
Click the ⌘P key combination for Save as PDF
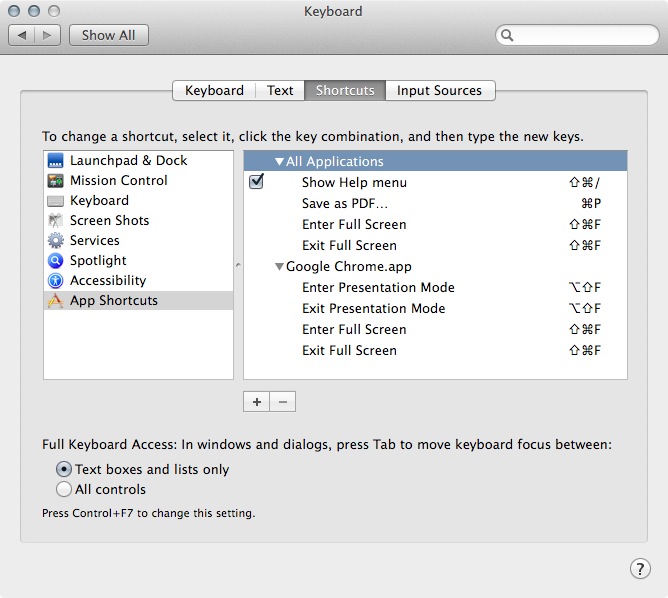(591, 203)
